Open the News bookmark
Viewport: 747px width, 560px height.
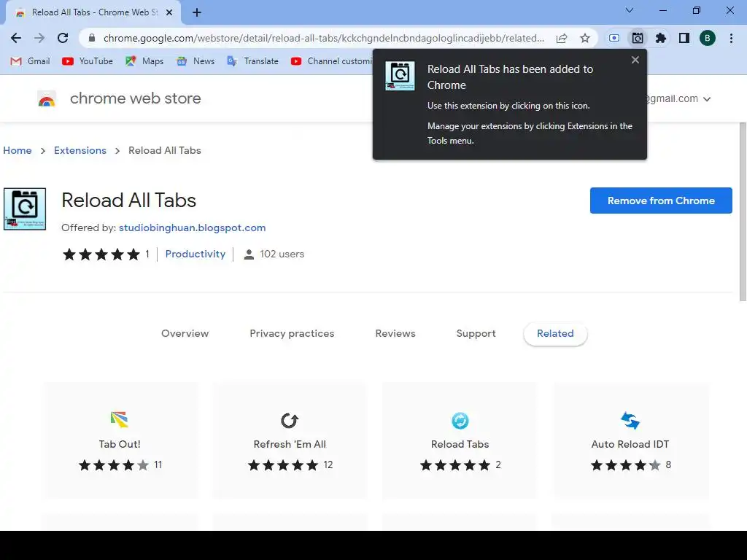click(x=196, y=61)
